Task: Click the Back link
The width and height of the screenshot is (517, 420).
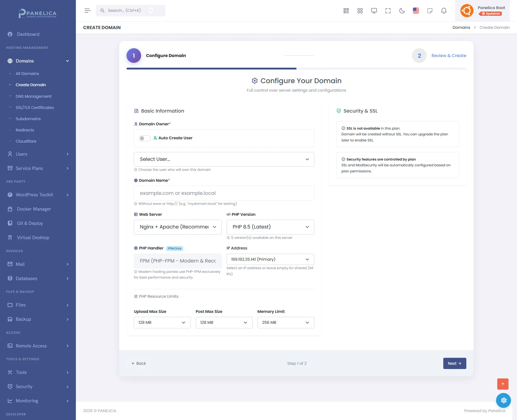Action: click(x=139, y=363)
